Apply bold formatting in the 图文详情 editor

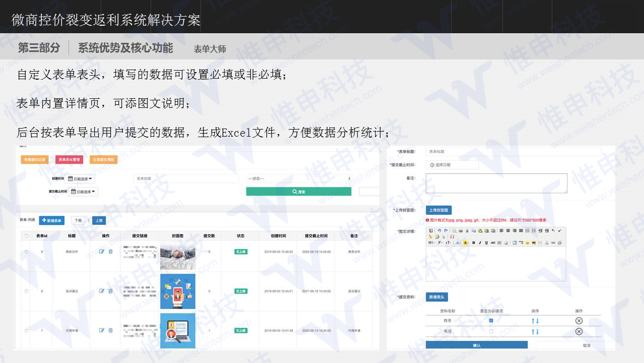tap(474, 243)
